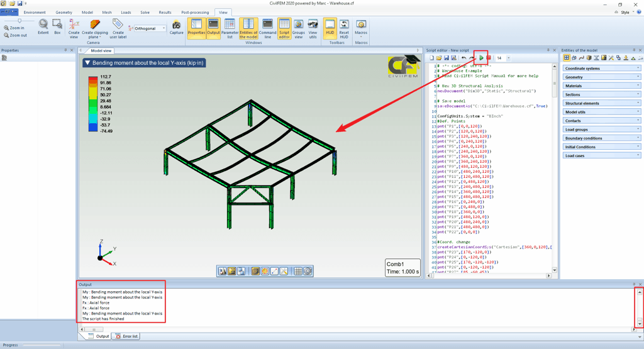This screenshot has width=644, height=349.
Task: Click the script editor font size field
Action: [501, 58]
